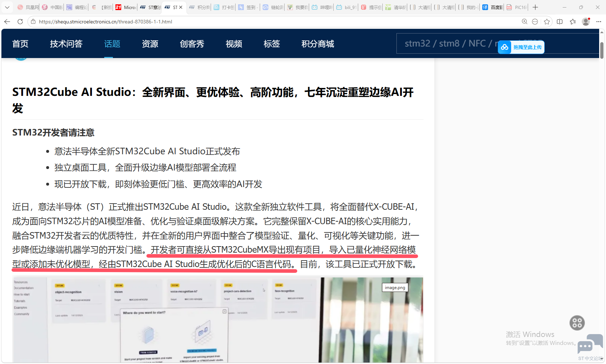
Task: Switch to the 编程论 tab
Action: tap(77, 7)
